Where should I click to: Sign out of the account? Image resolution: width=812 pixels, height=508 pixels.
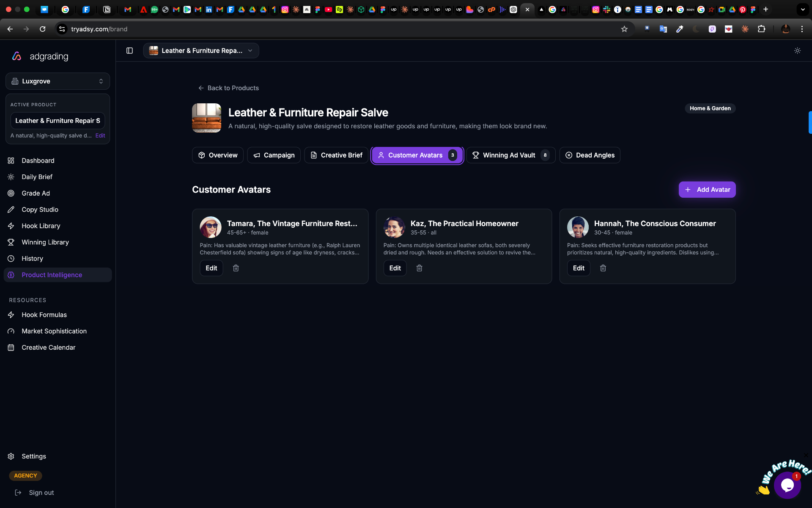(x=35, y=493)
